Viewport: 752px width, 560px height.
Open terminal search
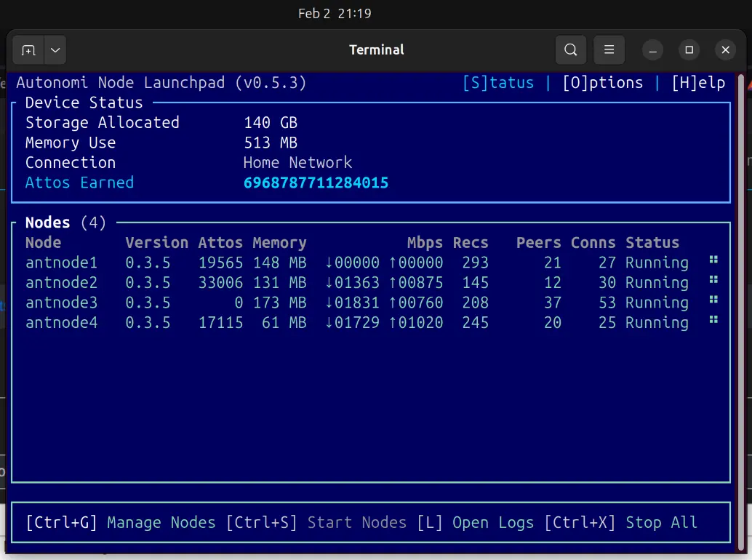tap(571, 50)
